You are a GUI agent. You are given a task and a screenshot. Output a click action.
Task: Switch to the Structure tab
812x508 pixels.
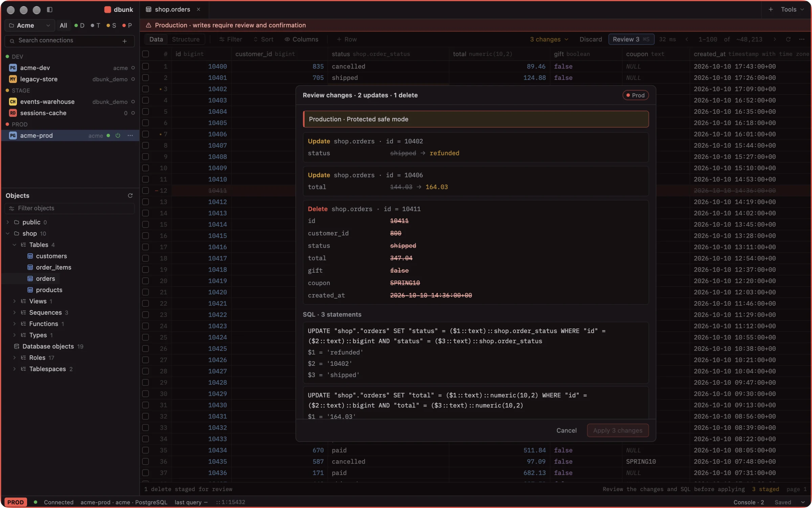click(x=185, y=39)
